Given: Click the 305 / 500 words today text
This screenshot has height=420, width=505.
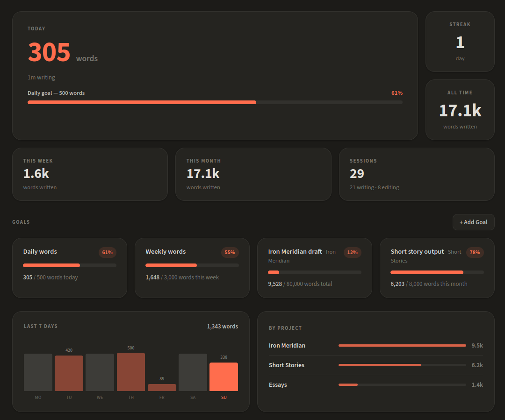Looking at the screenshot, I should click(50, 278).
